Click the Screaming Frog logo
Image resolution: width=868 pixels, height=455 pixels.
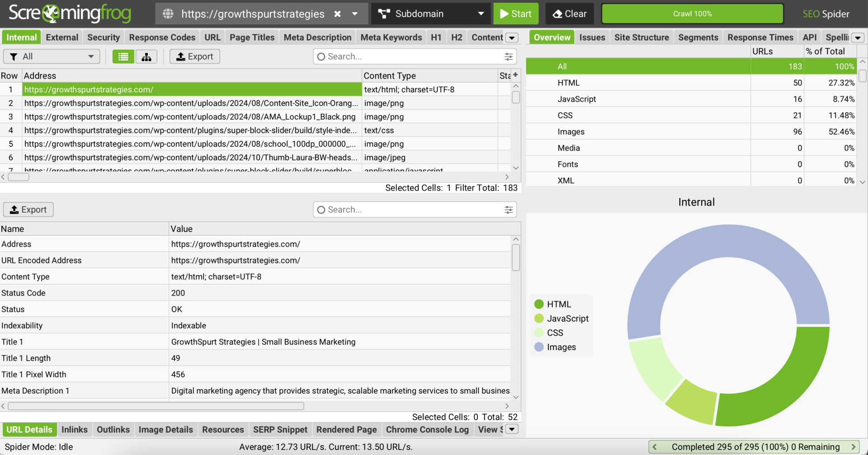click(x=70, y=14)
